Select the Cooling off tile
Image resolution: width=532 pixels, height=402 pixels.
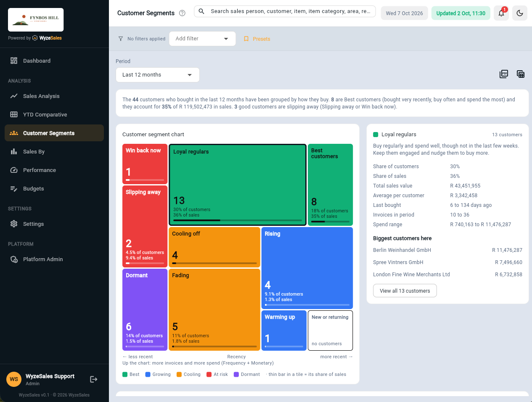214,247
